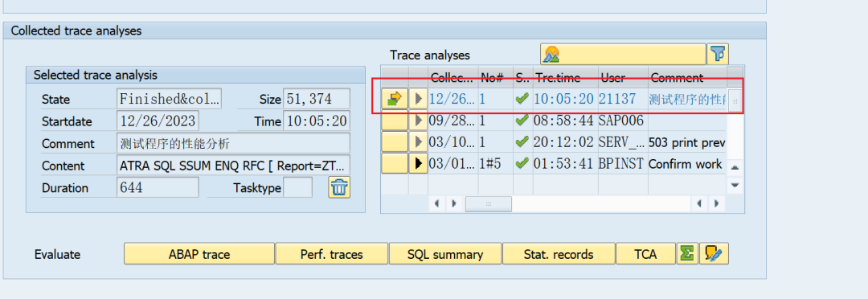
Task: Open the ABAP trace evaluation
Action: pyautogui.click(x=199, y=254)
